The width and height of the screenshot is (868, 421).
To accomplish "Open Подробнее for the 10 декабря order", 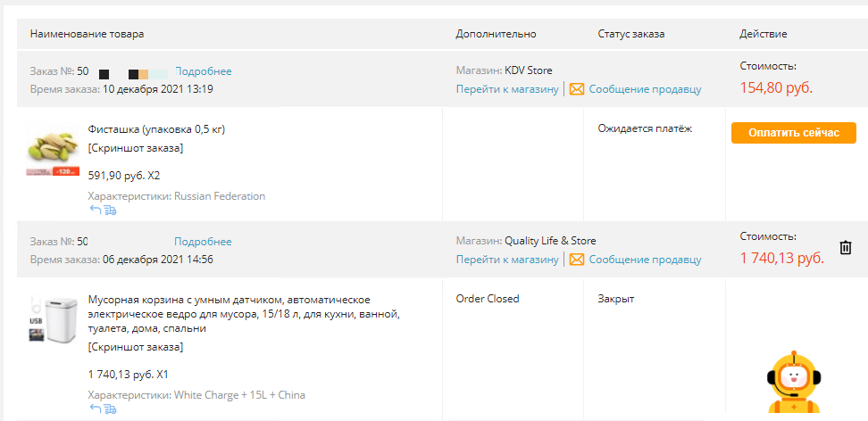I will pos(204,71).
